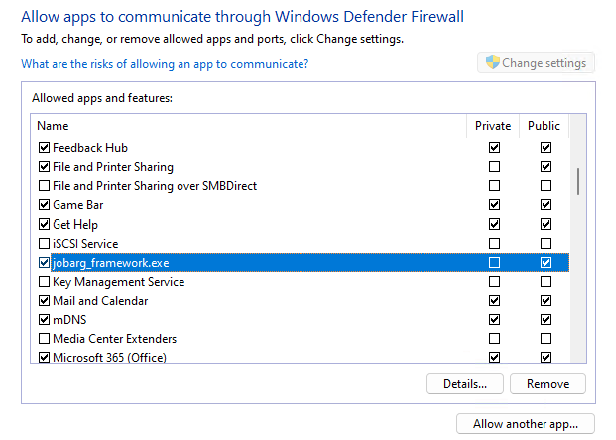
Task: Click the Change settings shield button
Action: [x=536, y=63]
